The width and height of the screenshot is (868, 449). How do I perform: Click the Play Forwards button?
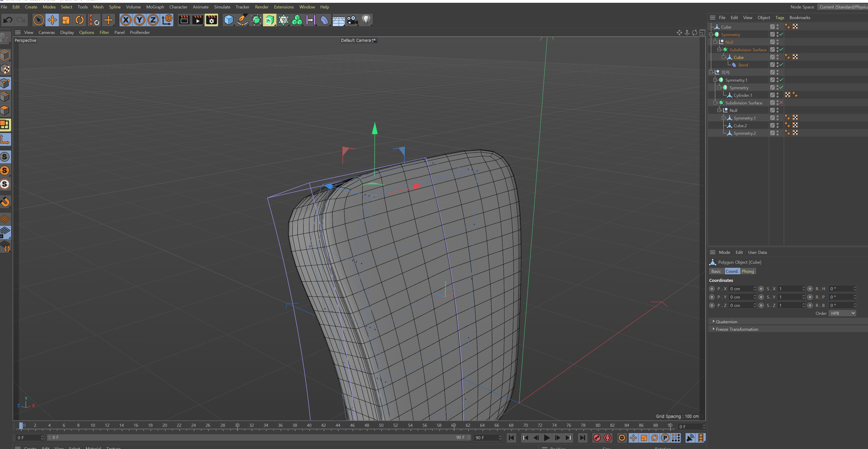[547, 438]
